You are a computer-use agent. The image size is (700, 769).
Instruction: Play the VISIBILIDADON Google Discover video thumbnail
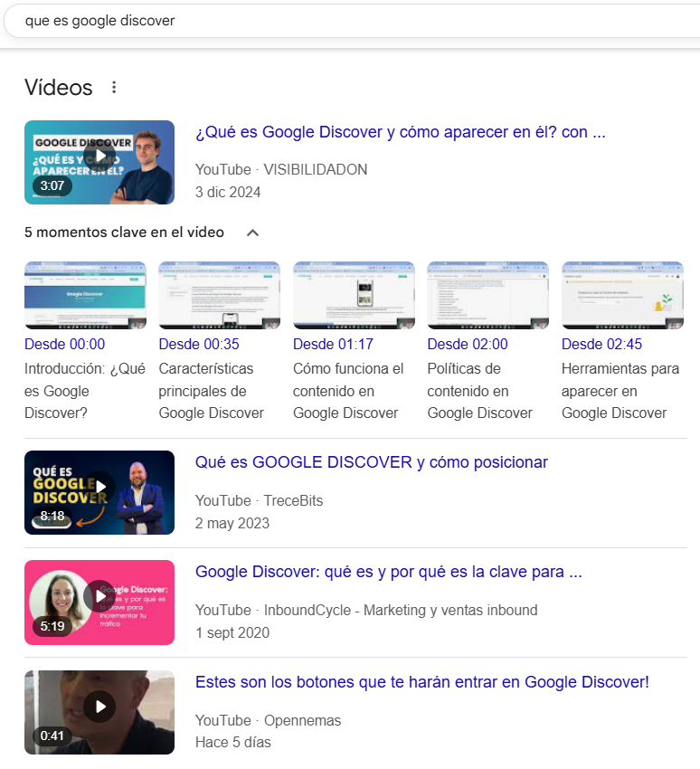pos(99,162)
